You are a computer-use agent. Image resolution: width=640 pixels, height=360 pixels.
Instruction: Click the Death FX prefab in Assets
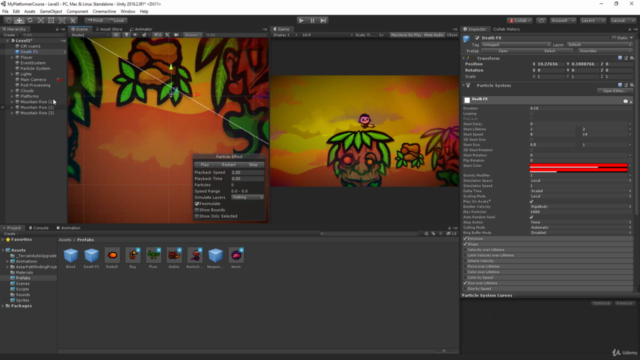91,258
